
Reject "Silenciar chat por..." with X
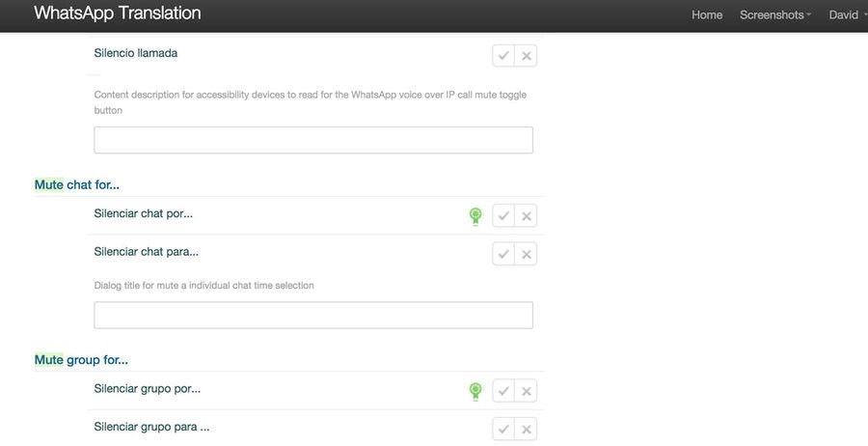pyautogui.click(x=526, y=215)
